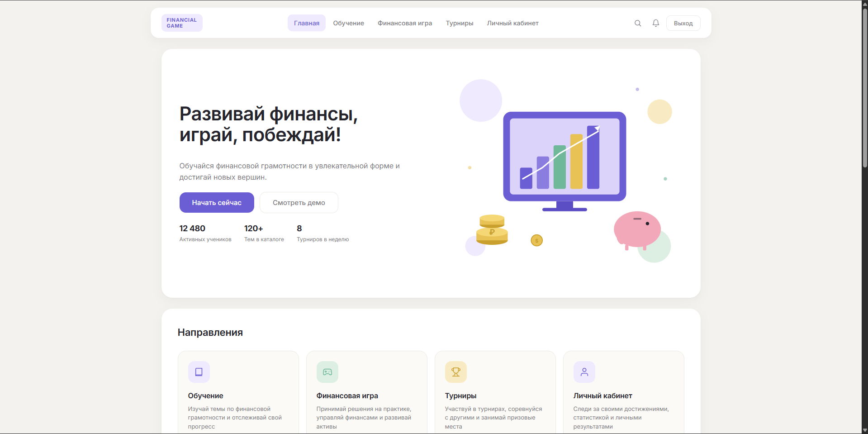Viewport: 868px width, 434px height.
Task: Click the Смотреть демо button
Action: click(x=299, y=203)
